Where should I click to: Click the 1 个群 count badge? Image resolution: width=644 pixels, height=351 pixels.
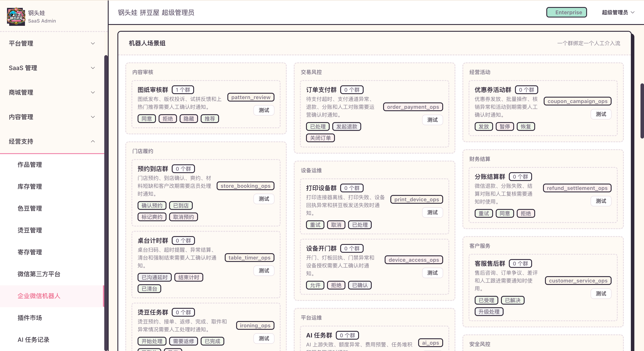[x=183, y=90]
